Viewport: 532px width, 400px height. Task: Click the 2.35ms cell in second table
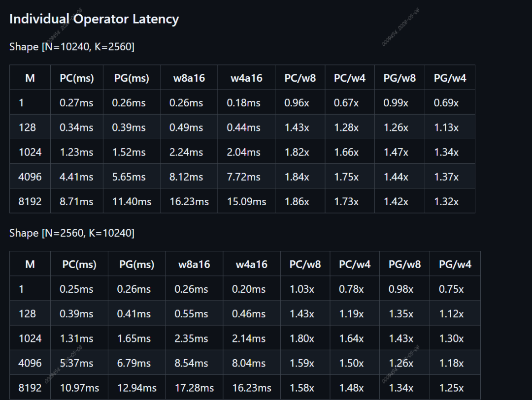194,338
